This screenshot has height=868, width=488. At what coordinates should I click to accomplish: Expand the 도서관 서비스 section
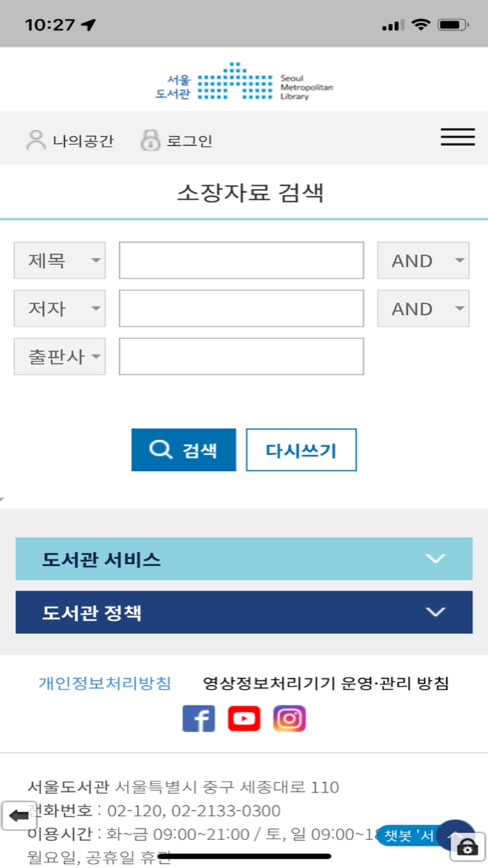coord(244,558)
